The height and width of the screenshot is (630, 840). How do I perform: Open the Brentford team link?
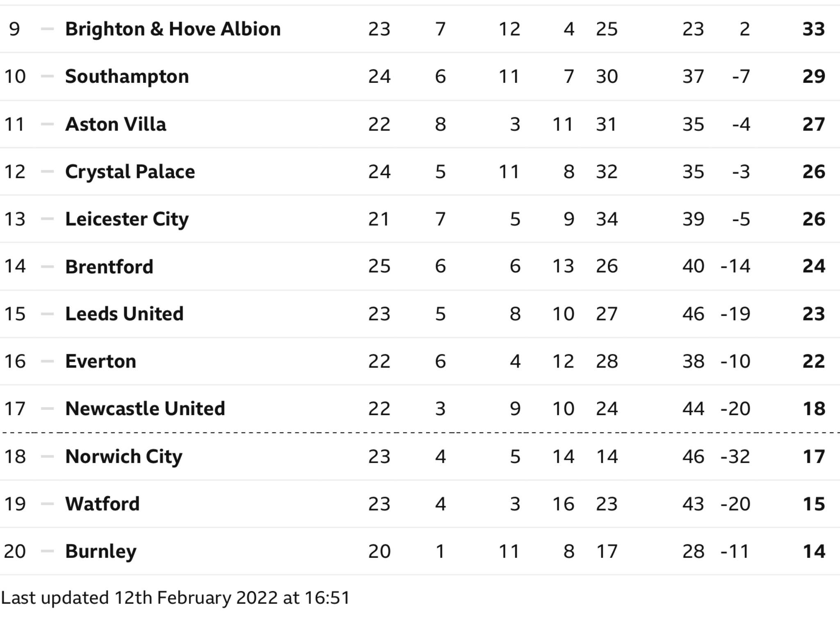109,267
